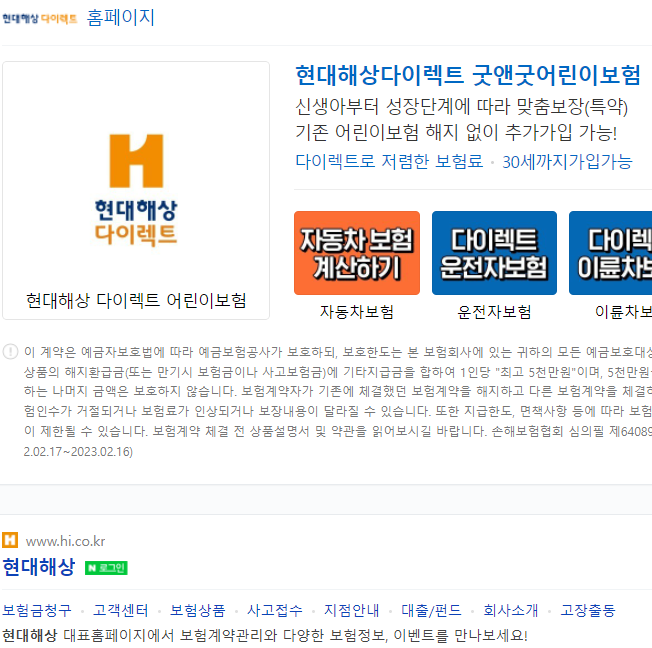This screenshot has height=648, width=652.
Task: Open 현대해상 다이렉트 어린이보험 caption link
Action: click(136, 300)
